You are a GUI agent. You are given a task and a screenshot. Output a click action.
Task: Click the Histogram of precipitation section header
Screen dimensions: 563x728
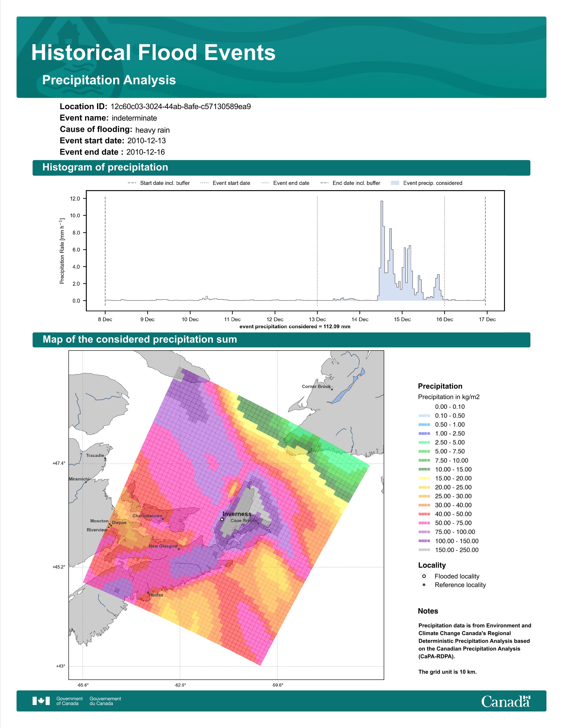[281, 167]
